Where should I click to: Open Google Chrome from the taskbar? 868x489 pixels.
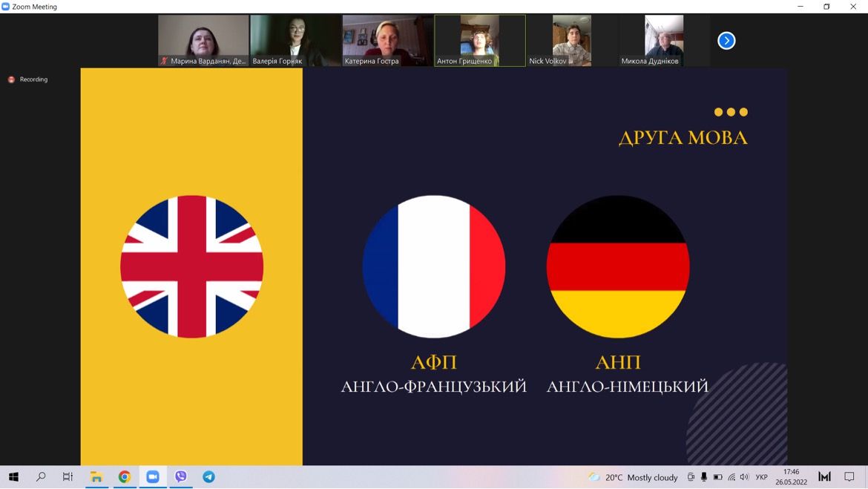125,477
